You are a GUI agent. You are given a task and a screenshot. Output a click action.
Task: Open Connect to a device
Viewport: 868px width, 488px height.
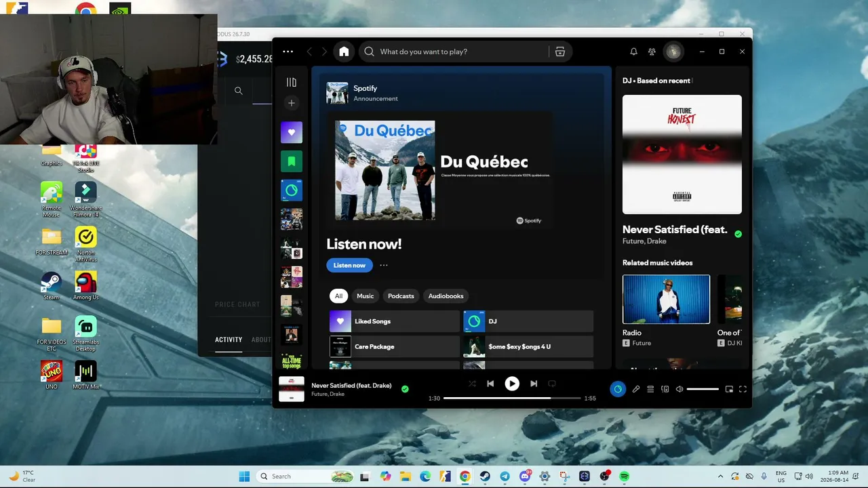pyautogui.click(x=665, y=389)
